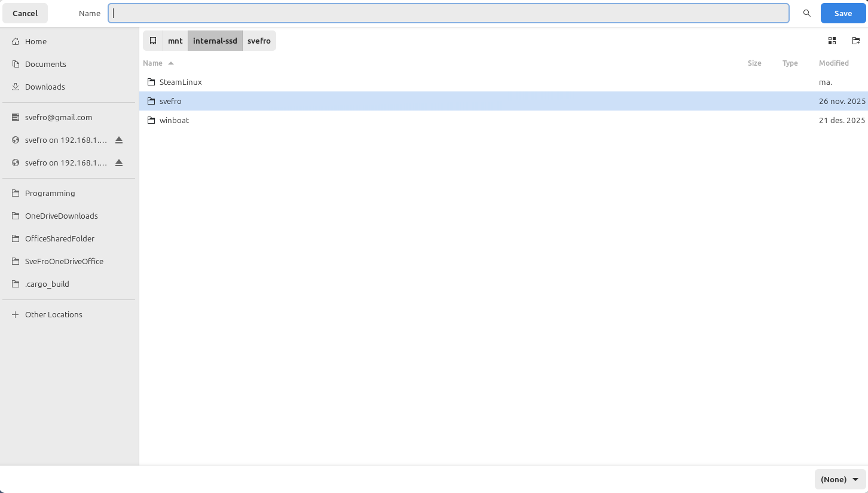Open Other Locations in sidebar

53,314
